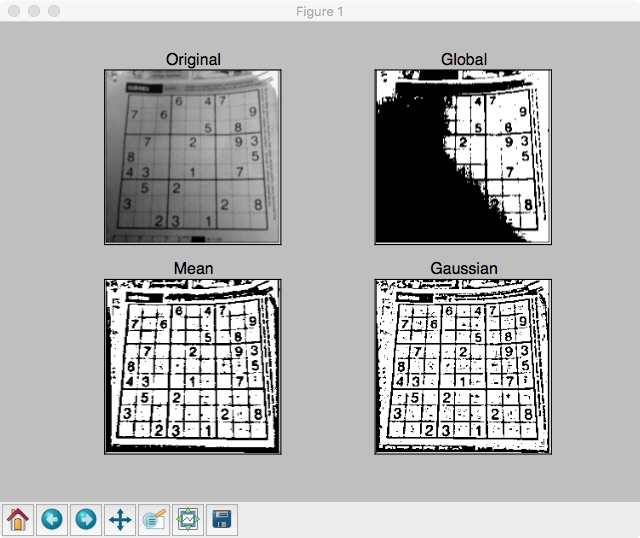The height and width of the screenshot is (538, 640).
Task: Click the "Mean" subplot title
Action: tap(193, 269)
